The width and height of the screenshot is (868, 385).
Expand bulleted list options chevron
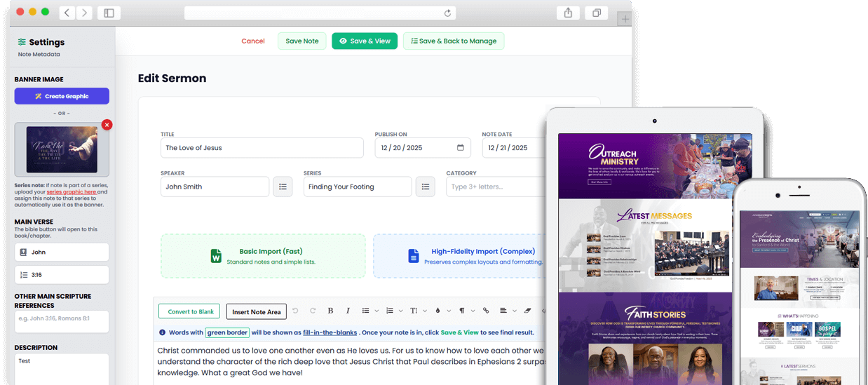(377, 311)
